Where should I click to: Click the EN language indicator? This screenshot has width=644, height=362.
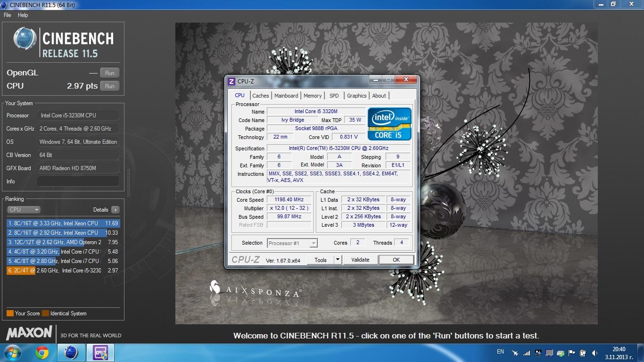[x=501, y=352]
